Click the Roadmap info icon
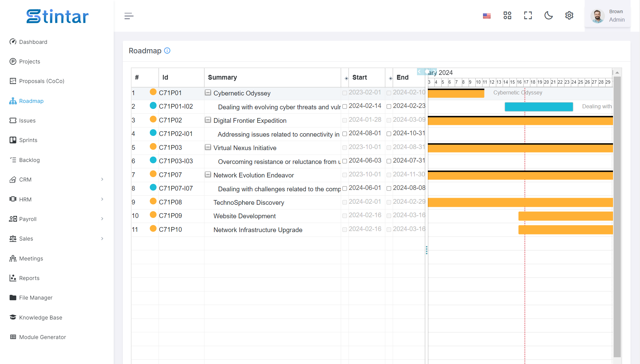Viewport: 640px width, 364px height. 167,51
